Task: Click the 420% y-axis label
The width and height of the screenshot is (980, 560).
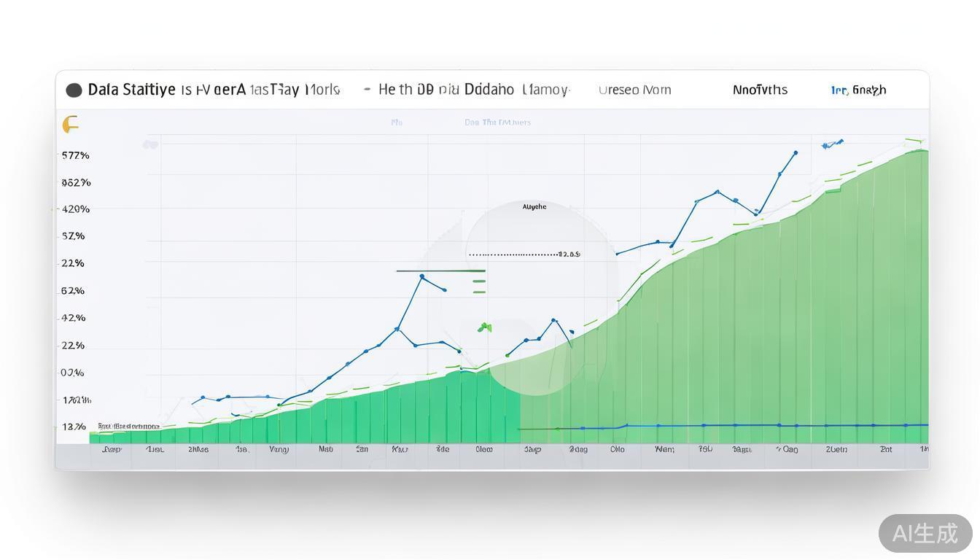Action: [x=75, y=209]
